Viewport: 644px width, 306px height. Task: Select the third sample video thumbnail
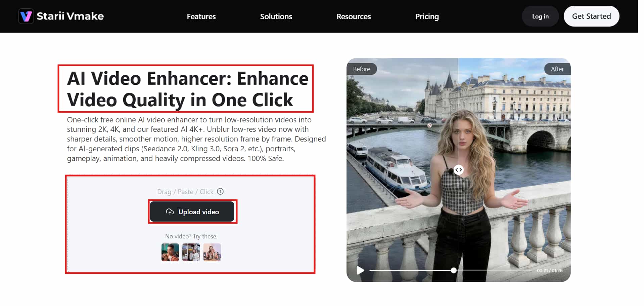tap(212, 252)
